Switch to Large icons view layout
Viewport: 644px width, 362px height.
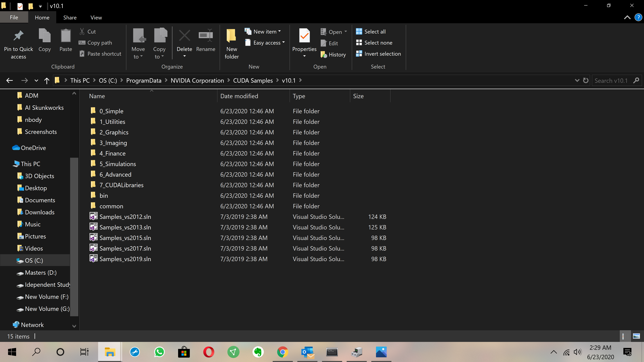(636, 336)
